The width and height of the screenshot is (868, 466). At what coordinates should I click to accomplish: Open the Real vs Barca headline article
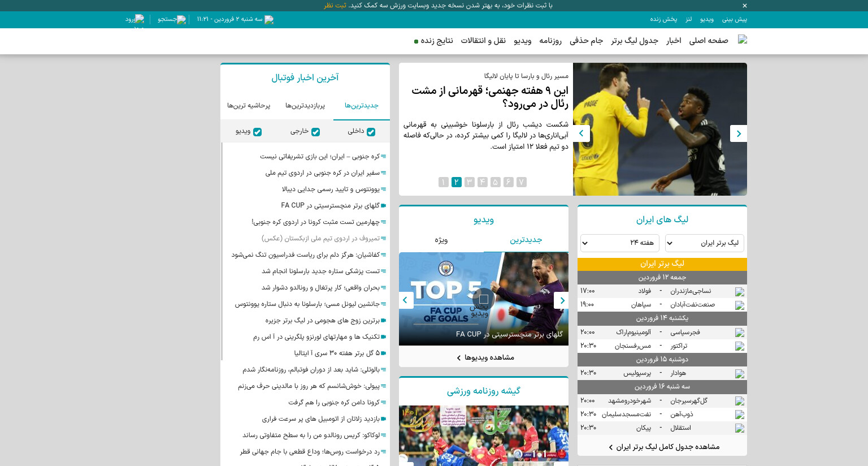[490, 97]
